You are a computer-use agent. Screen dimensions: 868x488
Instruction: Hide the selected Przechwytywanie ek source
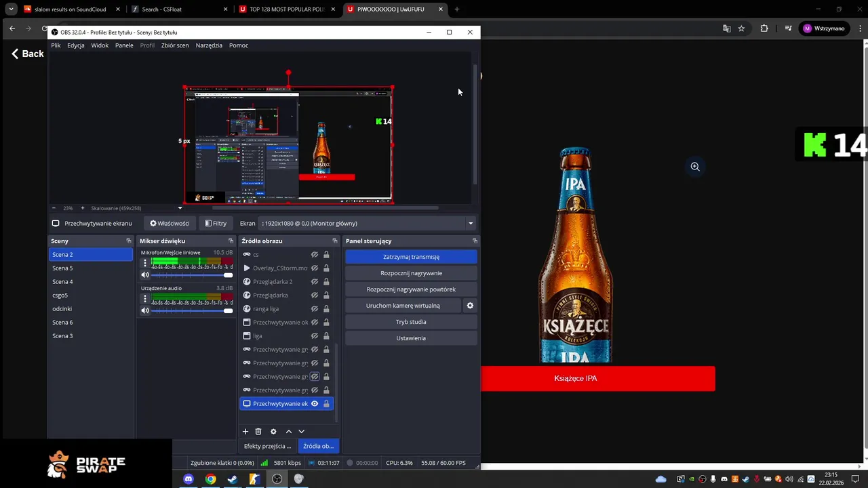315,404
